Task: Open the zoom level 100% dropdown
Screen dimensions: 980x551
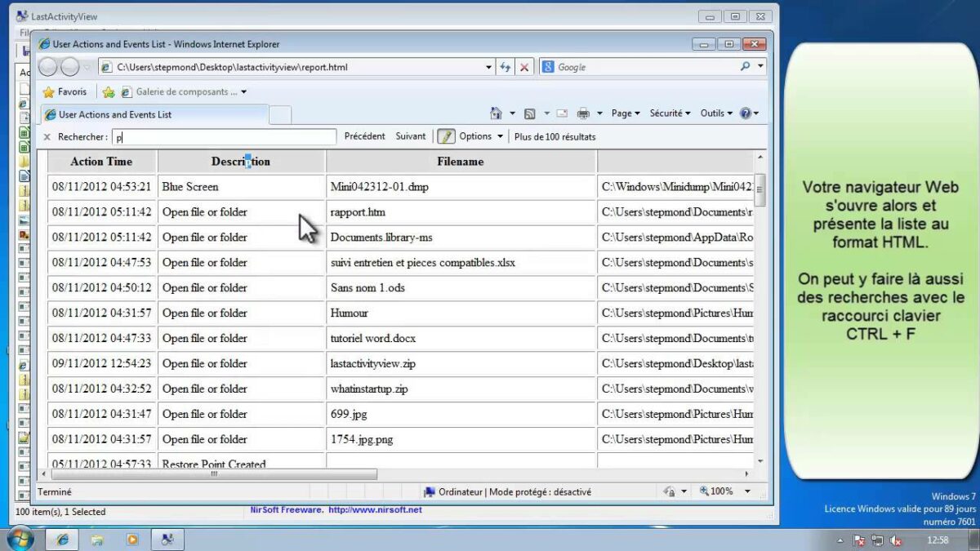Action: pyautogui.click(x=749, y=491)
